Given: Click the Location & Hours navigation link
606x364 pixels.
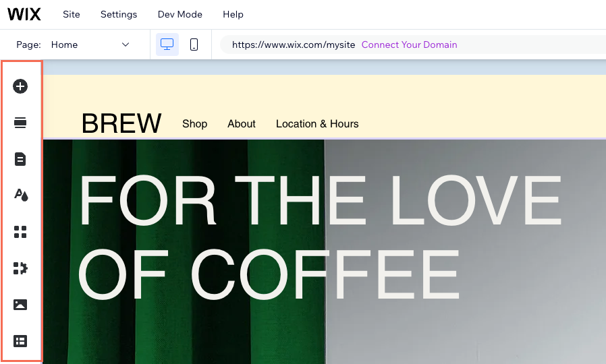Looking at the screenshot, I should 317,124.
